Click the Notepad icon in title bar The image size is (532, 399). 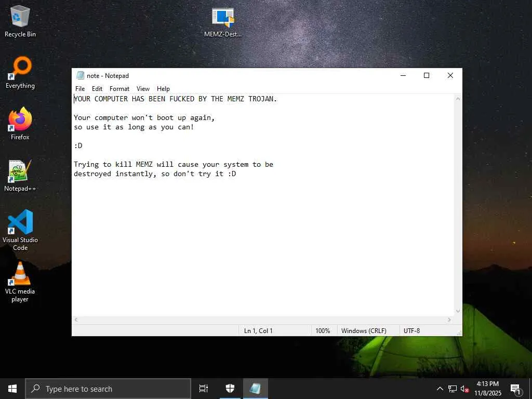[80, 75]
